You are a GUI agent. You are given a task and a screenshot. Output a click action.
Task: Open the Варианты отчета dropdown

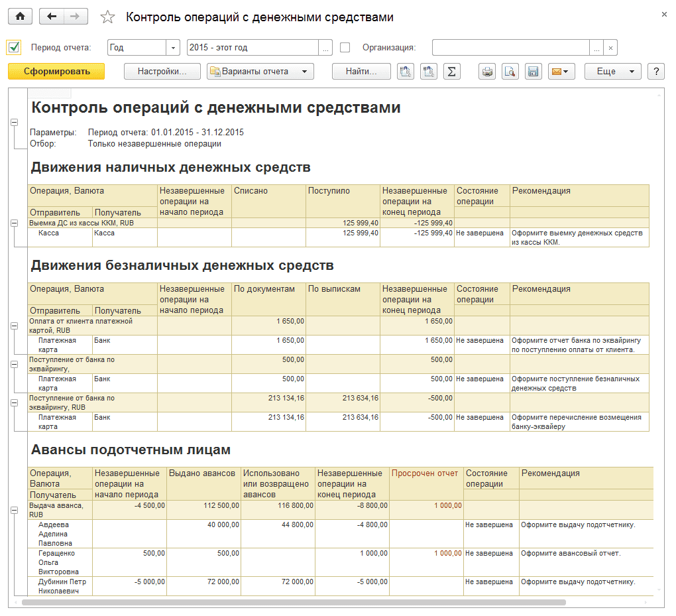260,72
